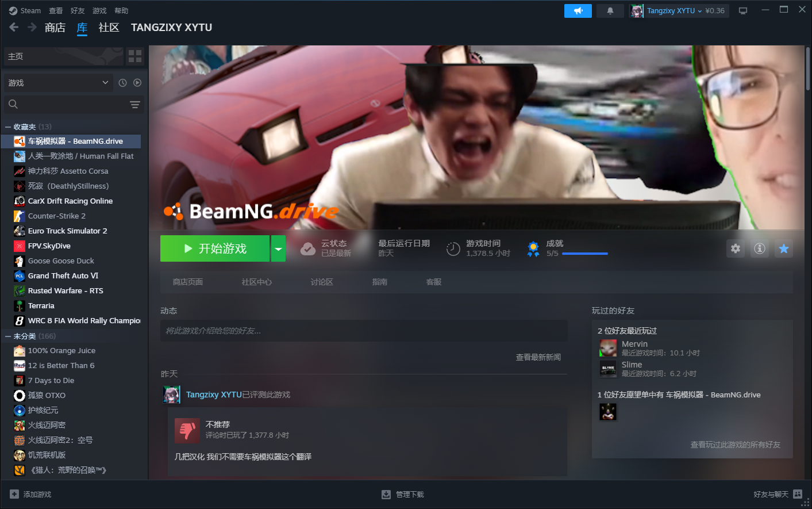Open the 讨论区 link
Screen dimensions: 812x509
322,282
